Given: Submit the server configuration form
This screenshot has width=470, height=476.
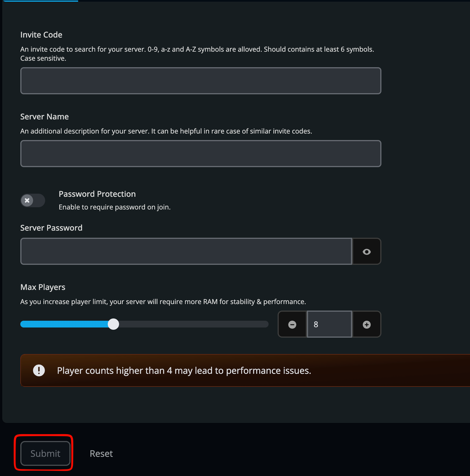Looking at the screenshot, I should click(x=45, y=453).
